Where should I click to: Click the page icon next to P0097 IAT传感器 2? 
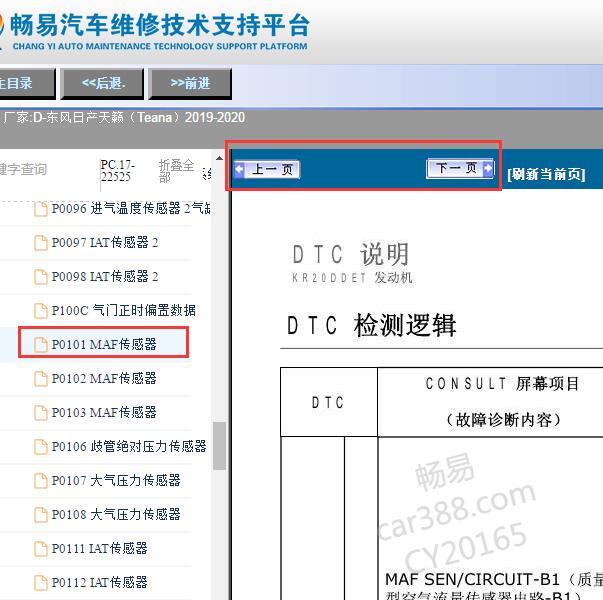41,243
